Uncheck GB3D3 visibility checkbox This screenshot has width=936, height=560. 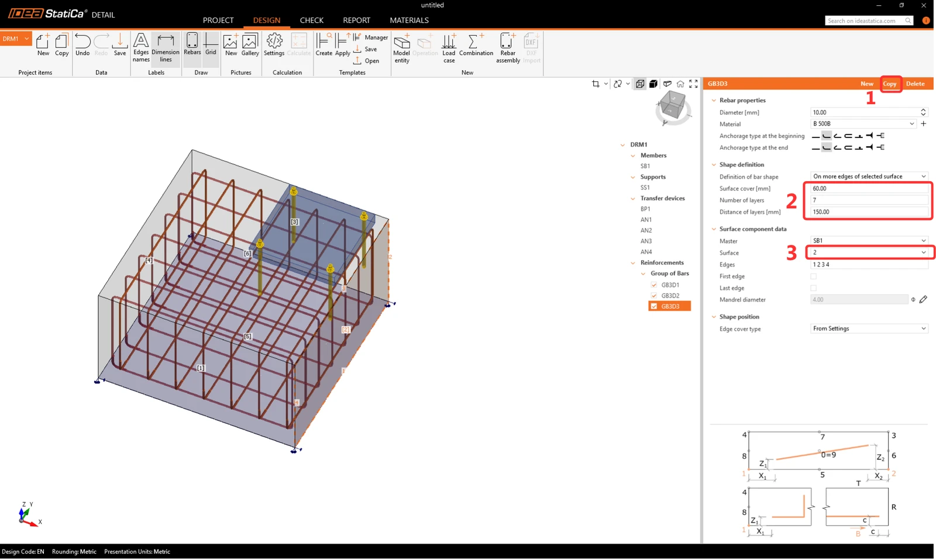(x=654, y=306)
